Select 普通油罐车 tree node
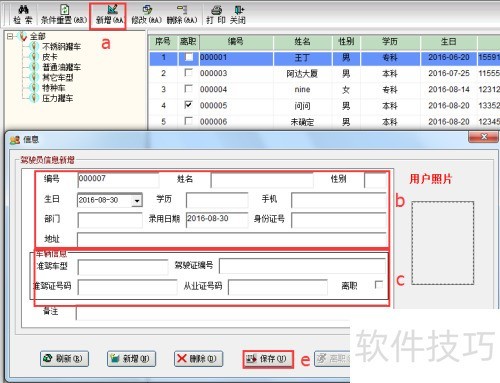The height and width of the screenshot is (383, 500). point(61,67)
